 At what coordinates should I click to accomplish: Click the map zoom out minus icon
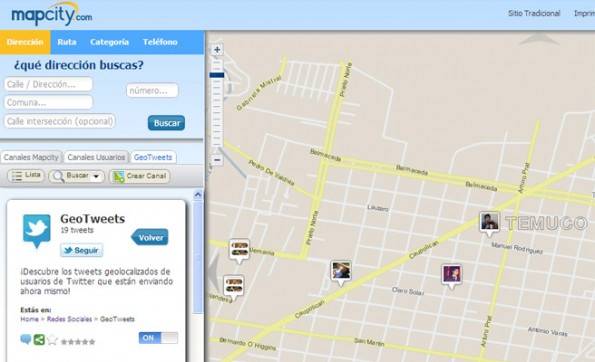pos(217,160)
